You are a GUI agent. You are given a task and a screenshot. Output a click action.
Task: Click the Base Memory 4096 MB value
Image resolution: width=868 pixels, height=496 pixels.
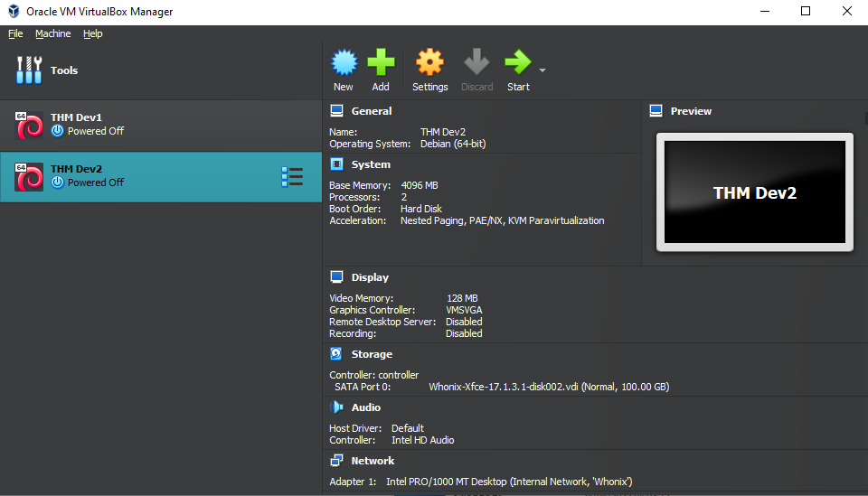pyautogui.click(x=420, y=185)
